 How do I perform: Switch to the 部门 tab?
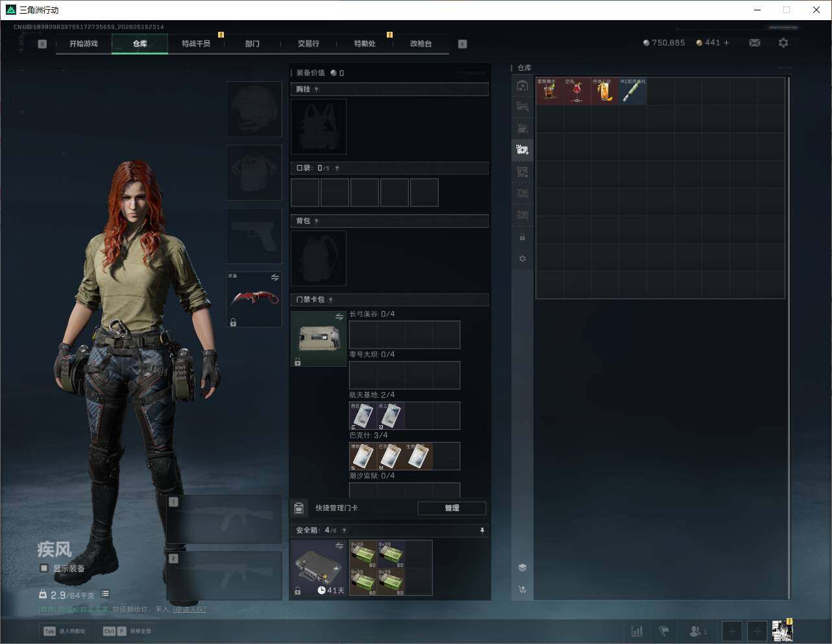point(252,43)
